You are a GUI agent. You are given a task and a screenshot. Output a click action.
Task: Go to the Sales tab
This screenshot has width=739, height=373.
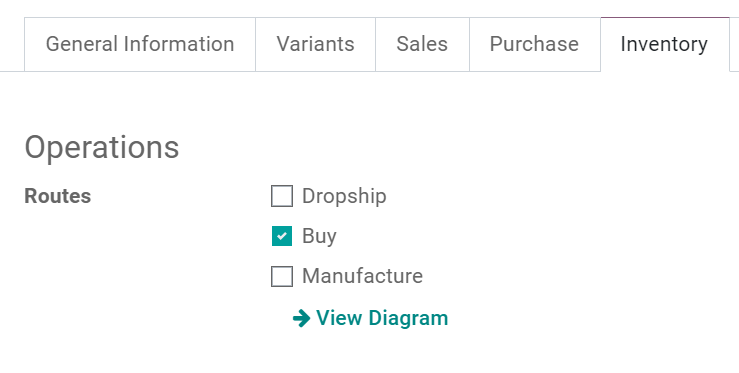click(x=422, y=44)
